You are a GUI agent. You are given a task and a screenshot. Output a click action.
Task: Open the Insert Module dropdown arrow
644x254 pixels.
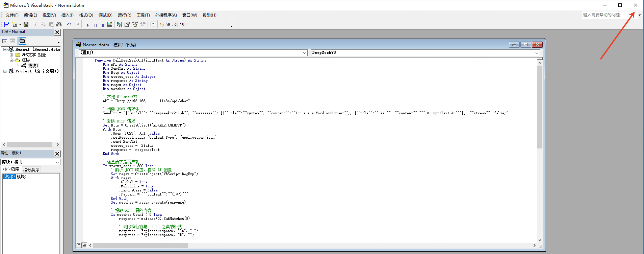click(x=20, y=24)
